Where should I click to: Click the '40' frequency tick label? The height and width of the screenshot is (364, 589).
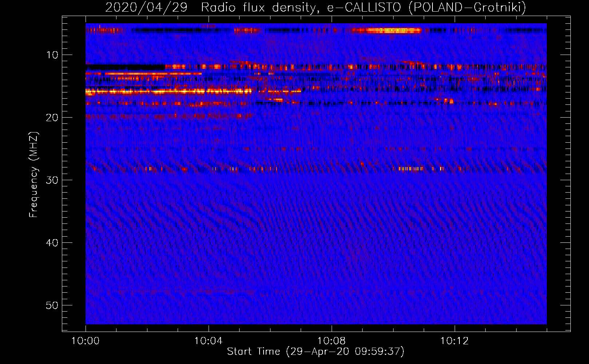tap(52, 243)
